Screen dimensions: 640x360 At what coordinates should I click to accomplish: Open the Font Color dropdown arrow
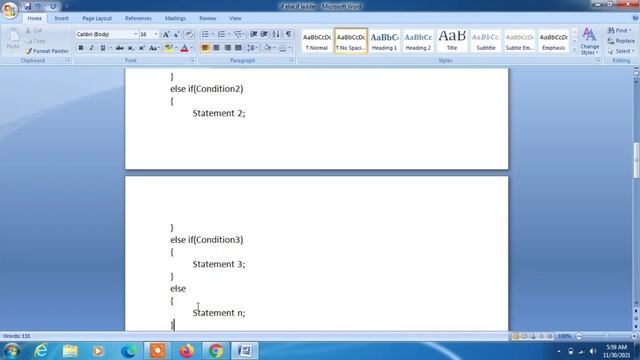coord(191,48)
